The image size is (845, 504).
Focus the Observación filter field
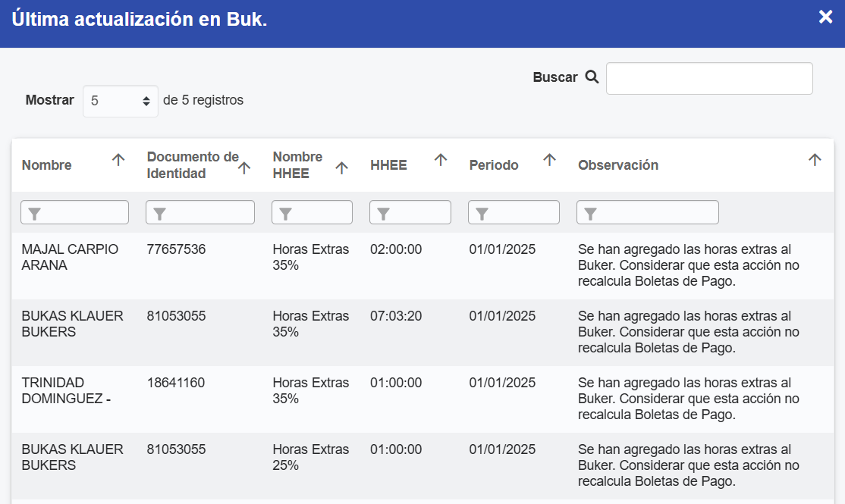tap(648, 213)
